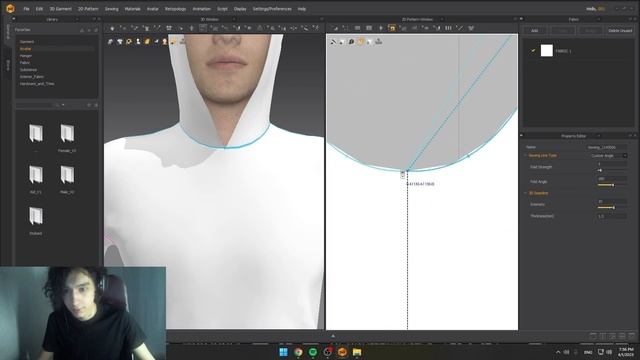Screen dimensions: 640x360
Task: Click the Assign button in Fabric panel
Action: click(x=591, y=31)
